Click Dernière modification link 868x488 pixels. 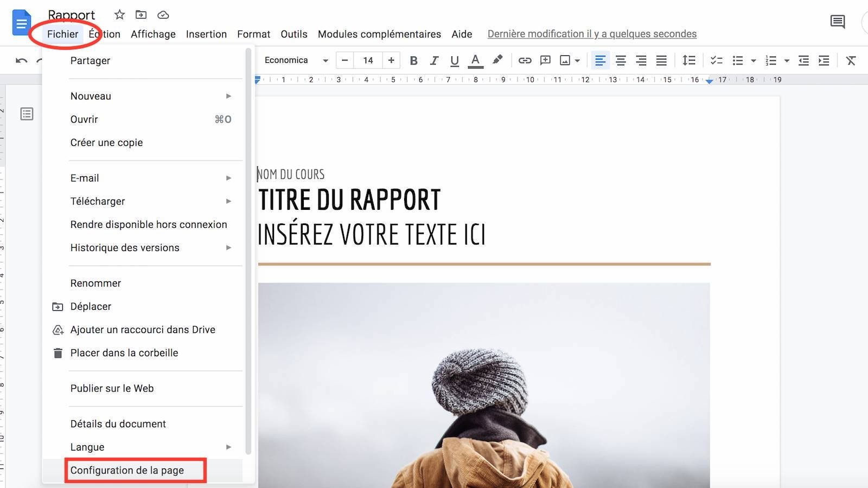(591, 34)
